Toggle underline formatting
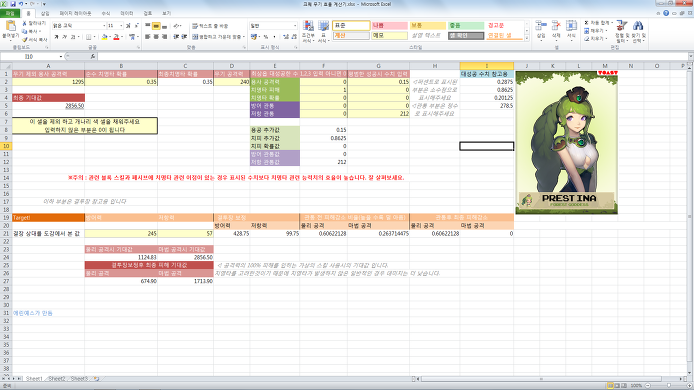Image resolution: width=694 pixels, height=390 pixels. (x=73, y=37)
